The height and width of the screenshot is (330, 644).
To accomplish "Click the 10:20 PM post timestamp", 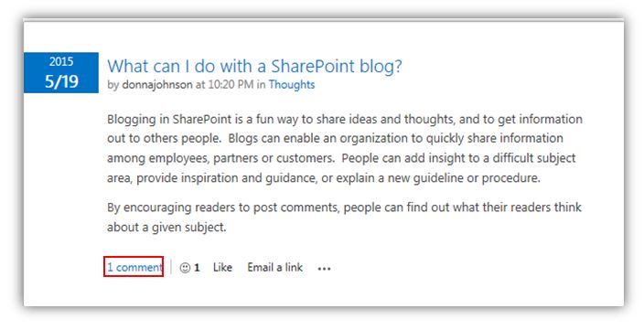I will (x=231, y=84).
